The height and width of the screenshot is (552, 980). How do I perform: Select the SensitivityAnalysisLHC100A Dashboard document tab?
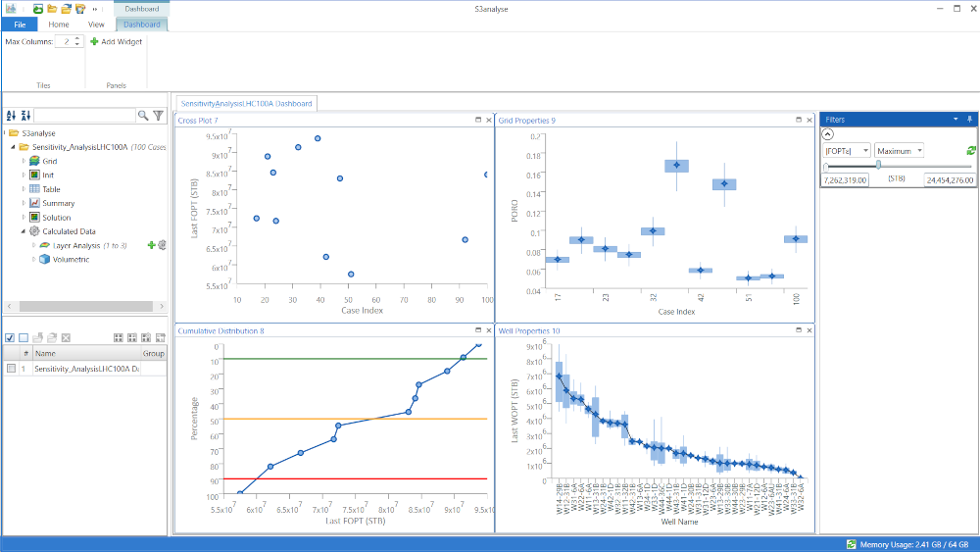pos(246,104)
